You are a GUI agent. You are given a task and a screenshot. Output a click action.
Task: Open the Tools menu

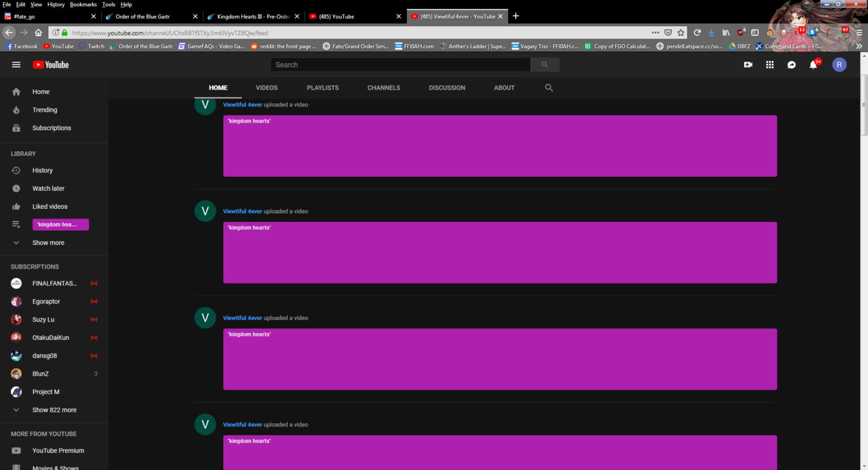108,4
